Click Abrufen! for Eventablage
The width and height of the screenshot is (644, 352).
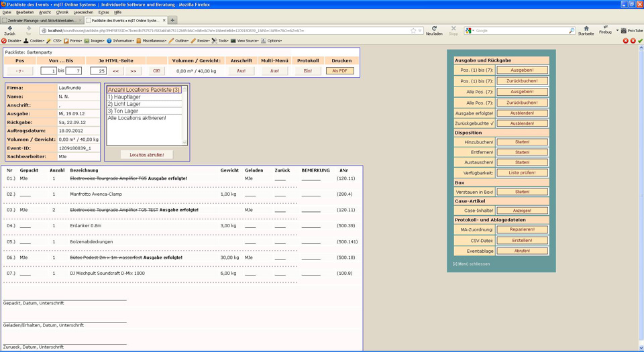pos(522,251)
